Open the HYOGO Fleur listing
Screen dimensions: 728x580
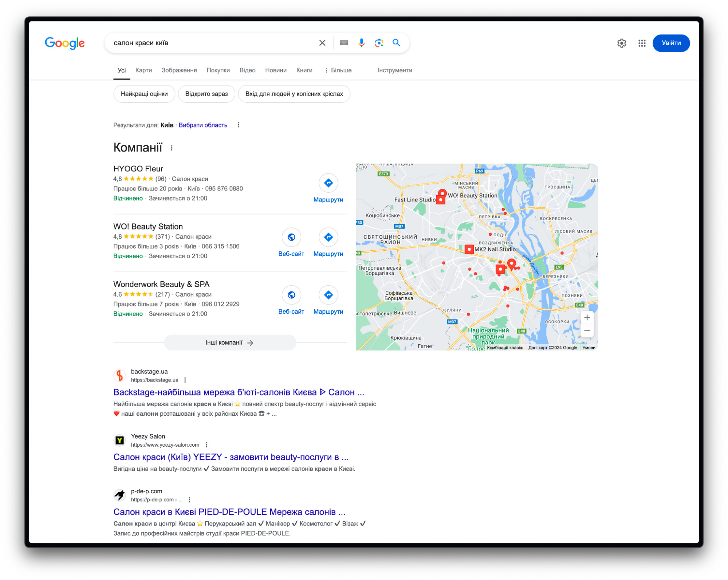tap(138, 169)
